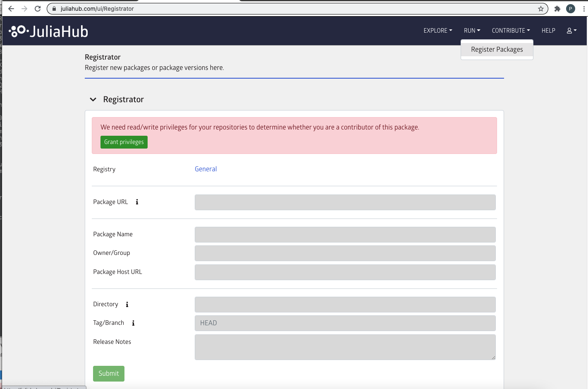Viewport: 588px width, 389px height.
Task: Click info icon next to Package URL
Action: point(137,202)
